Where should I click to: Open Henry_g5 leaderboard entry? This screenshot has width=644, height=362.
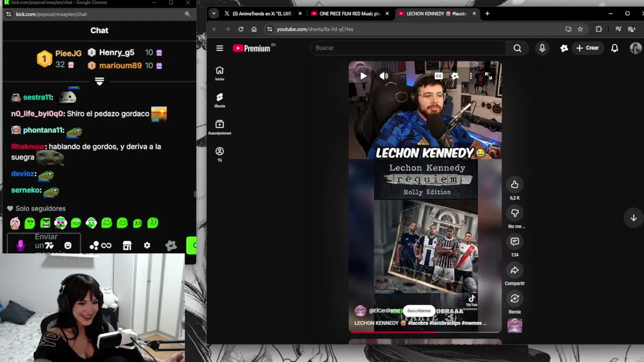pyautogui.click(x=125, y=52)
